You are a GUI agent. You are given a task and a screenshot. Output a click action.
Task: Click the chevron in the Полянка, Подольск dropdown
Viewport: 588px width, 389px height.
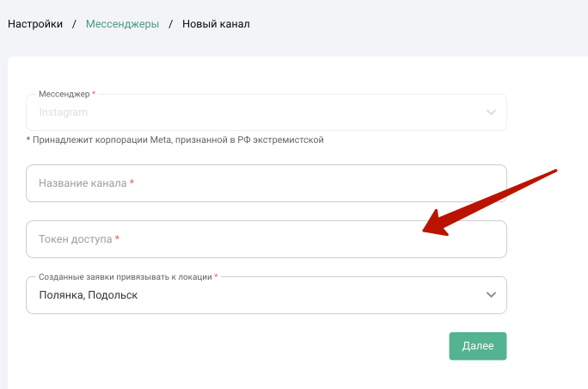491,294
